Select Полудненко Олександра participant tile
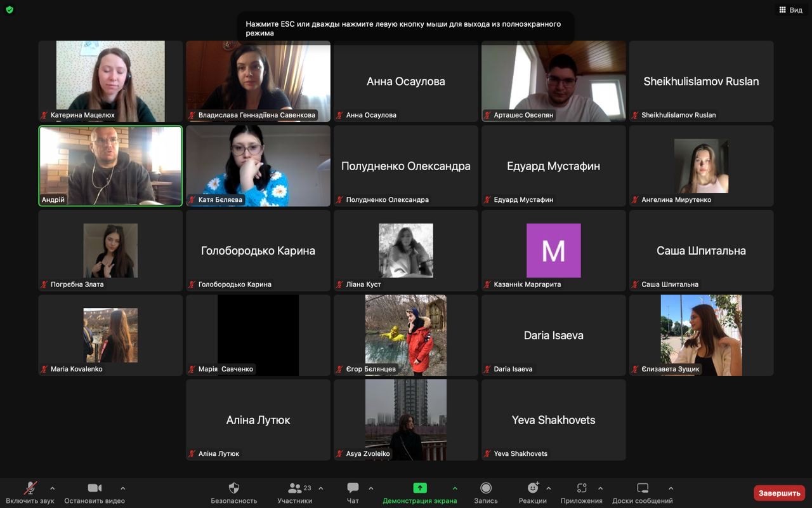Screen dimensions: 812x508 coord(406,166)
